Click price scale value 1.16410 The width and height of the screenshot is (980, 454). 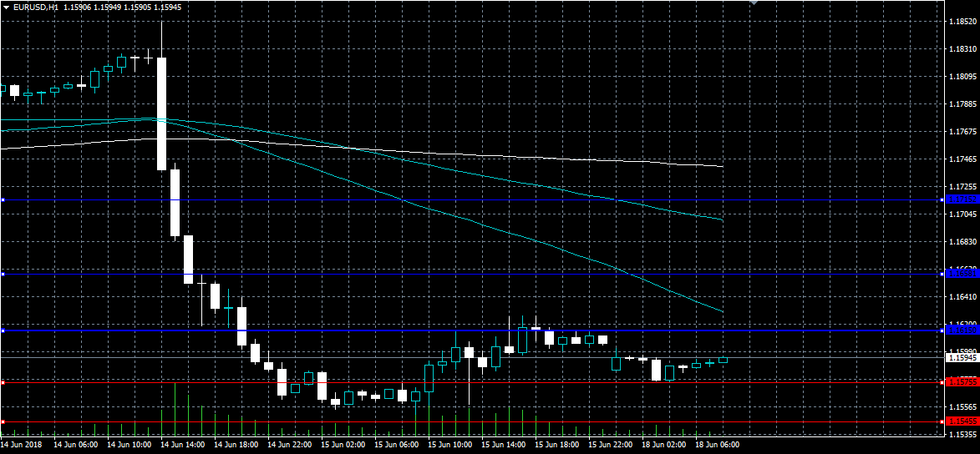(962, 296)
